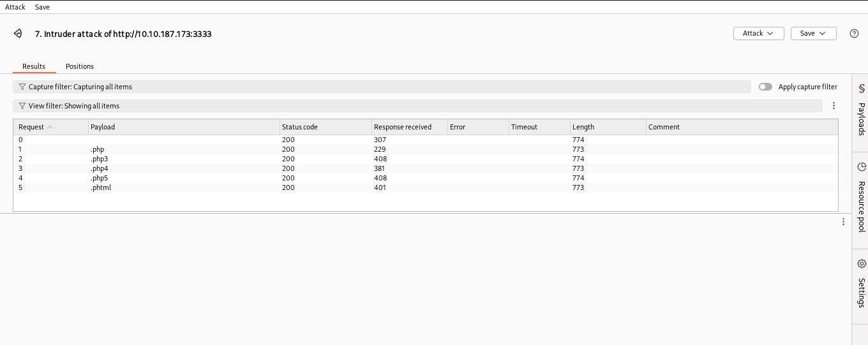Image resolution: width=868 pixels, height=345 pixels.
Task: Switch to the Positions tab
Action: point(80,66)
